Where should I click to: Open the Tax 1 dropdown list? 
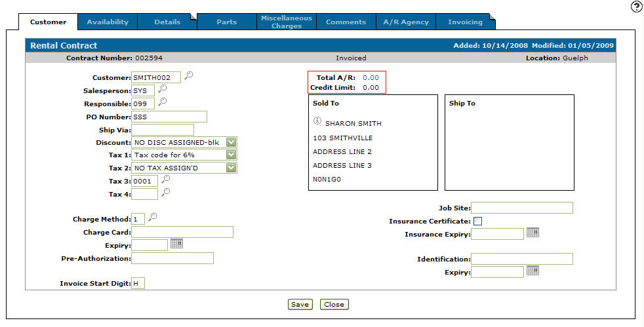pos(231,155)
